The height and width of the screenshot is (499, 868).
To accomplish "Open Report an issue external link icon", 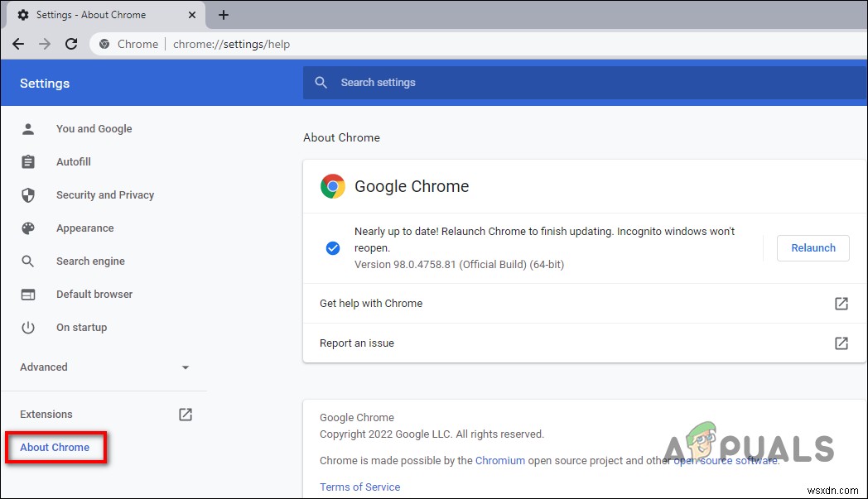I will [841, 343].
